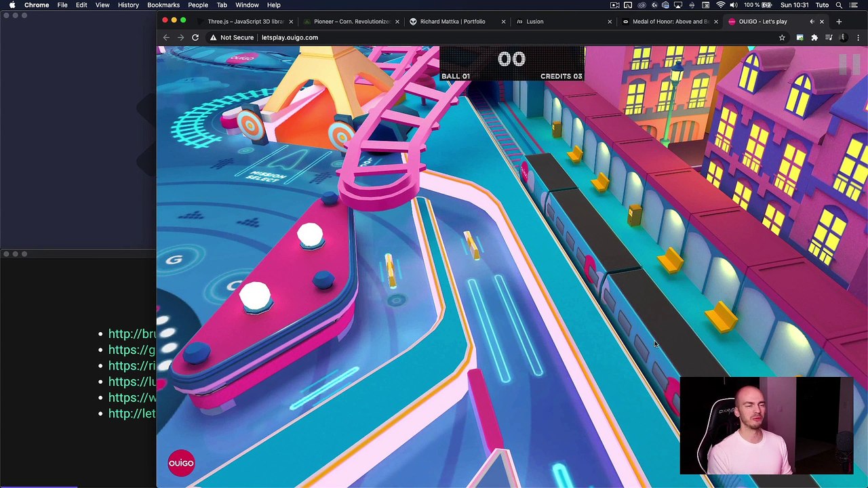Image resolution: width=868 pixels, height=488 pixels.
Task: Click the OUIGO logo in the game
Action: coord(181,463)
